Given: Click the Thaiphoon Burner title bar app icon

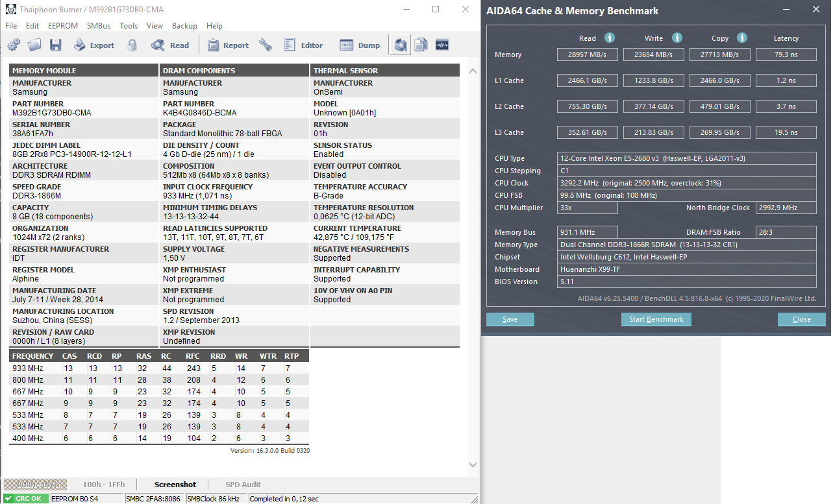Looking at the screenshot, I should coord(10,10).
